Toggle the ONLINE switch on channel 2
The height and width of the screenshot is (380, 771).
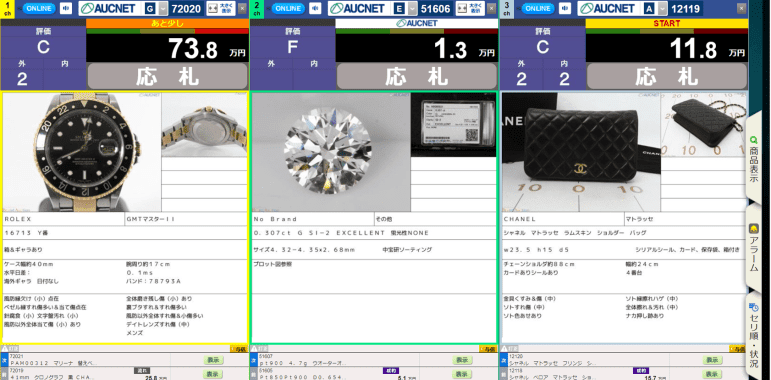tap(288, 8)
